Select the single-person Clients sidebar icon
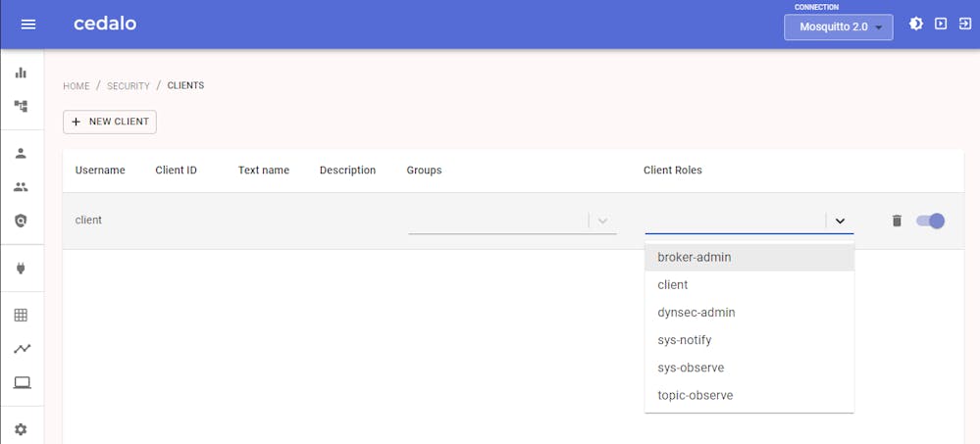 (x=21, y=153)
